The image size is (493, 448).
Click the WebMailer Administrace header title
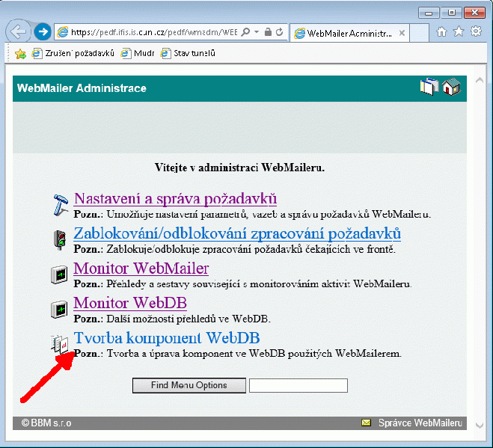(82, 88)
